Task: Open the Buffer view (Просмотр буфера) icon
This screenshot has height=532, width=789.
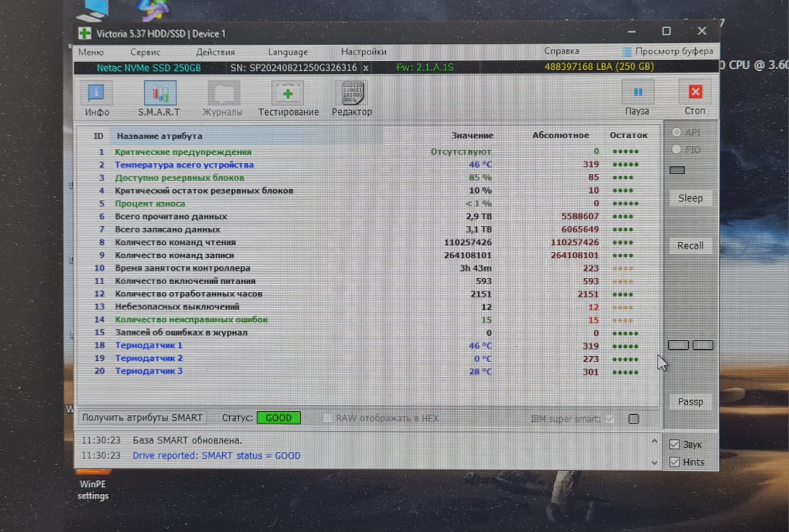Action: (627, 52)
